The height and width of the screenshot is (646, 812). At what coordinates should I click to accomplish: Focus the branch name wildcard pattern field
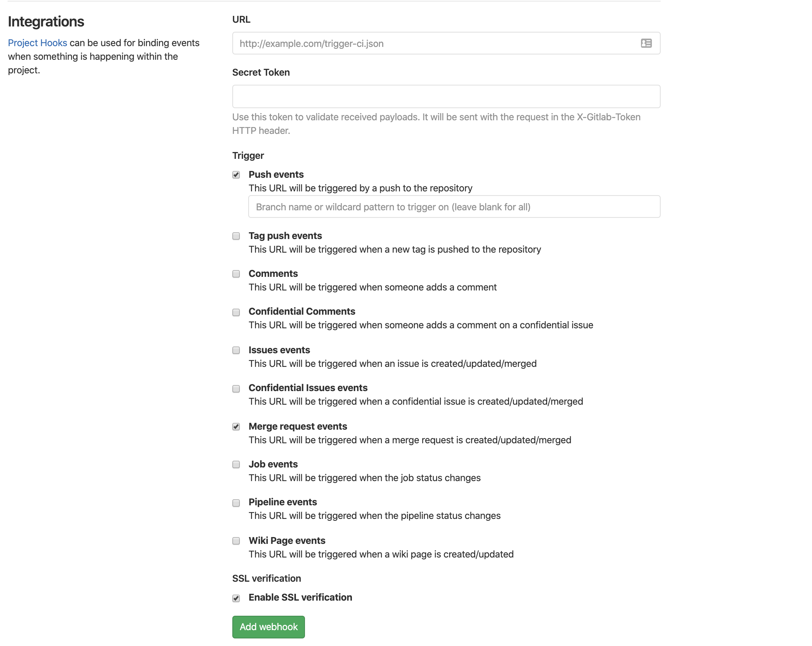454,207
